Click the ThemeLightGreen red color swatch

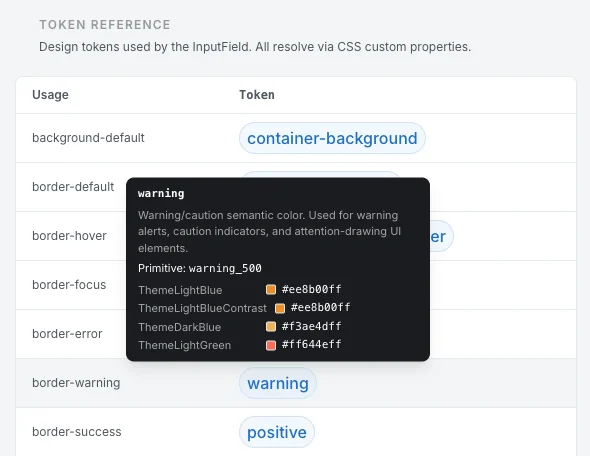[271, 345]
